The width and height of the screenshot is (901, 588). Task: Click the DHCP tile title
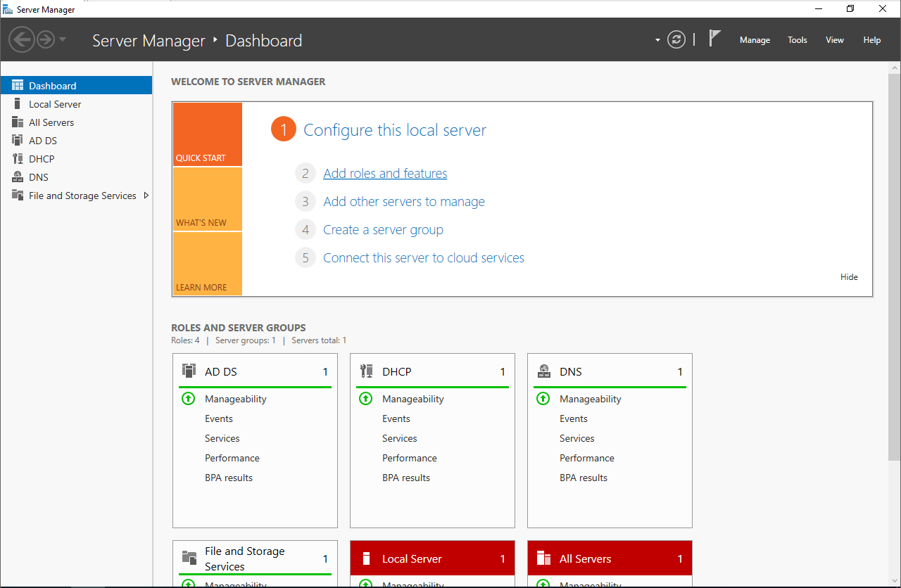point(397,371)
